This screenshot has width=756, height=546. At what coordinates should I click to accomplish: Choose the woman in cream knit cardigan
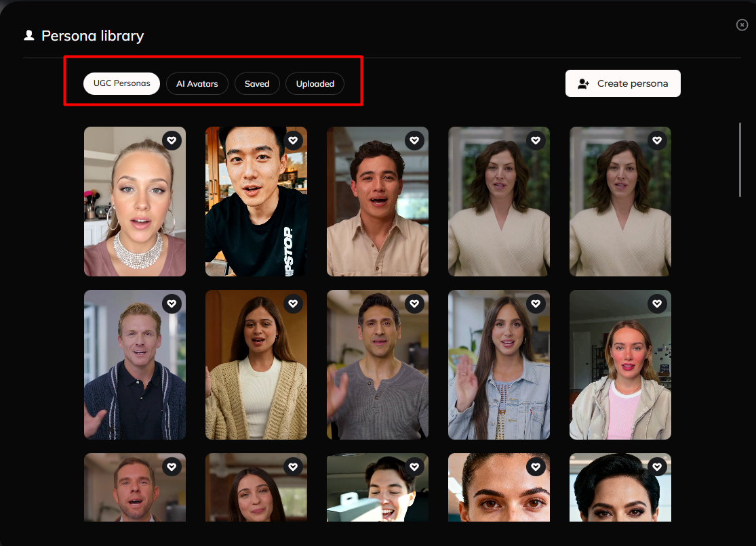(256, 365)
